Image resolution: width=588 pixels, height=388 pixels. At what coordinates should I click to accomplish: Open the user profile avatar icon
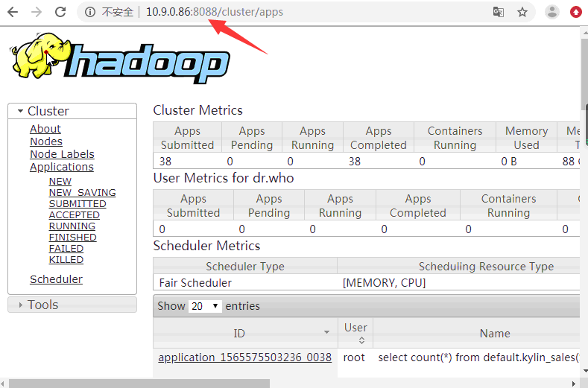pyautogui.click(x=552, y=12)
